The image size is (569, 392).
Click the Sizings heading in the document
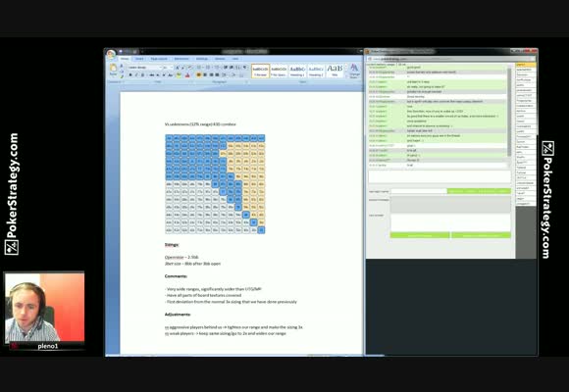click(x=172, y=245)
